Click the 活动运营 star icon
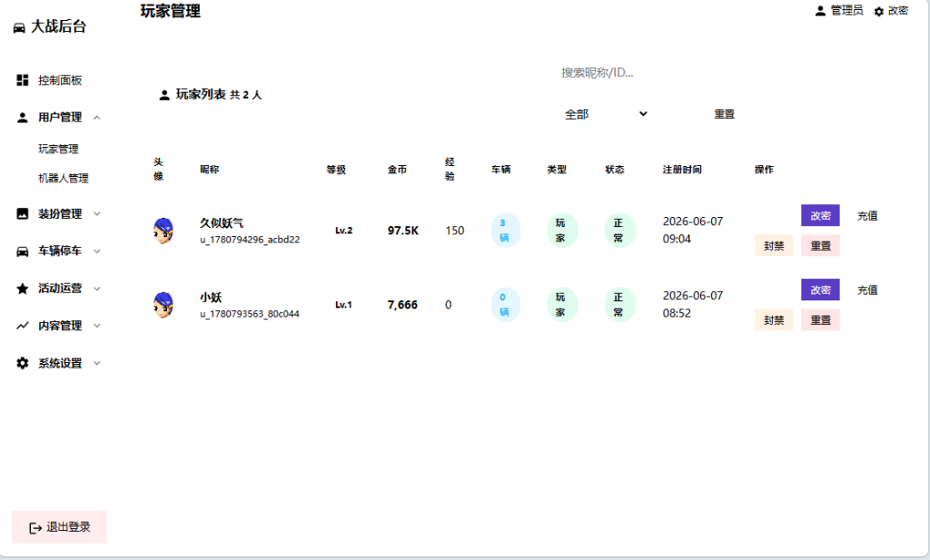The width and height of the screenshot is (930, 560). click(23, 289)
